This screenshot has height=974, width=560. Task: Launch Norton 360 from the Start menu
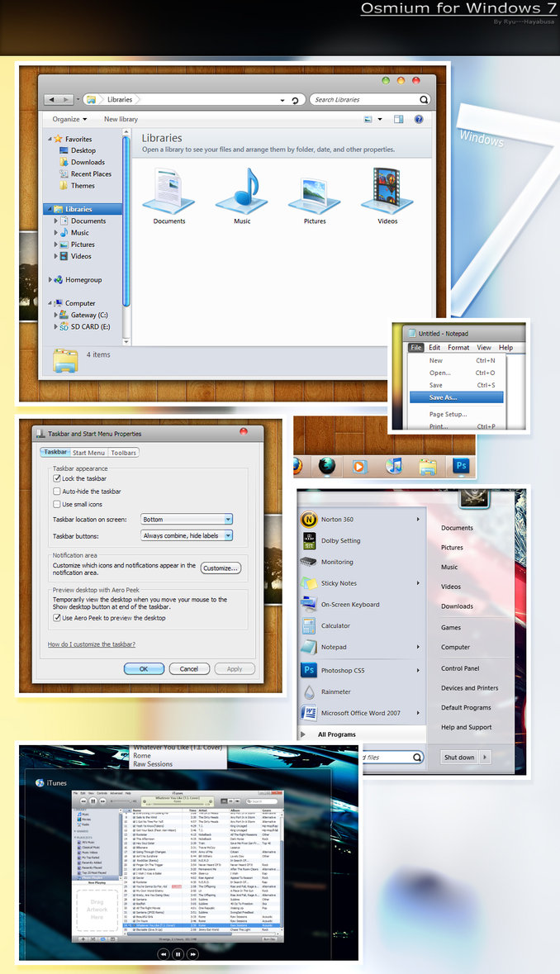(x=336, y=520)
